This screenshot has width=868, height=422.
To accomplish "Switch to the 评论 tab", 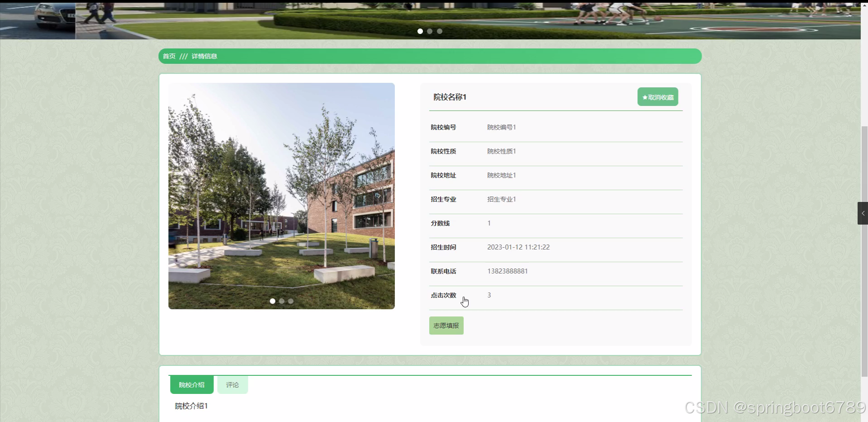I will 232,385.
